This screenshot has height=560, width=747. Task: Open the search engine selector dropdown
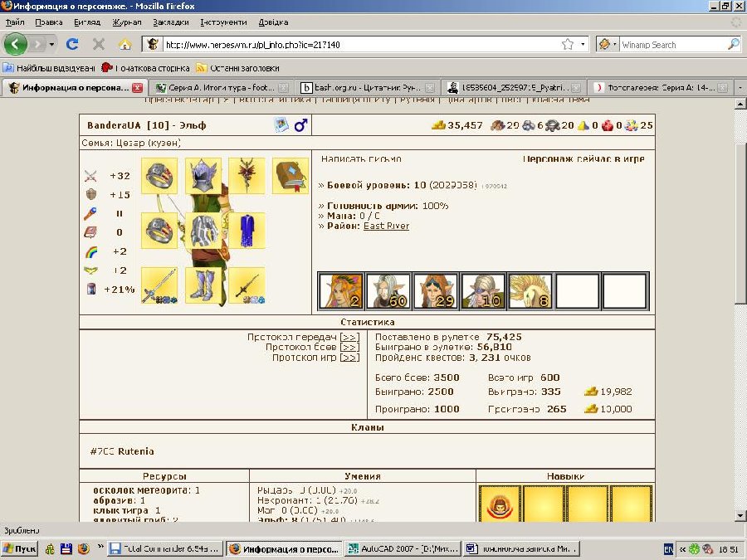coord(614,44)
